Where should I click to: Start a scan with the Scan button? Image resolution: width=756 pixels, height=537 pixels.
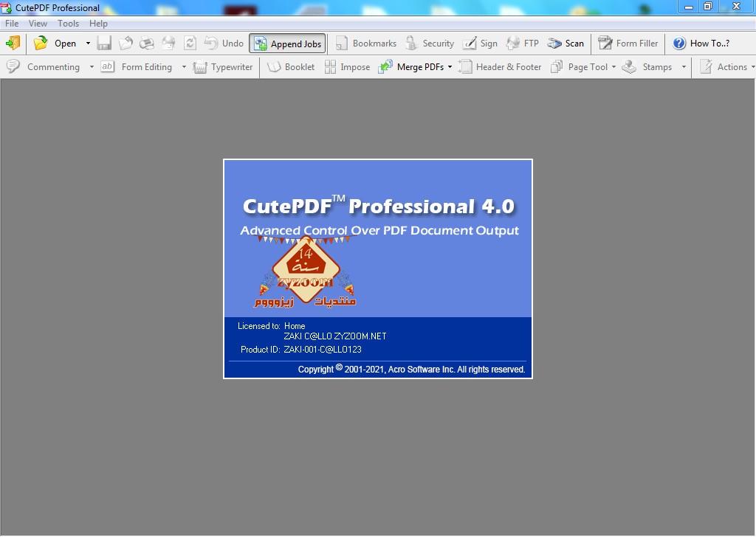tap(566, 44)
